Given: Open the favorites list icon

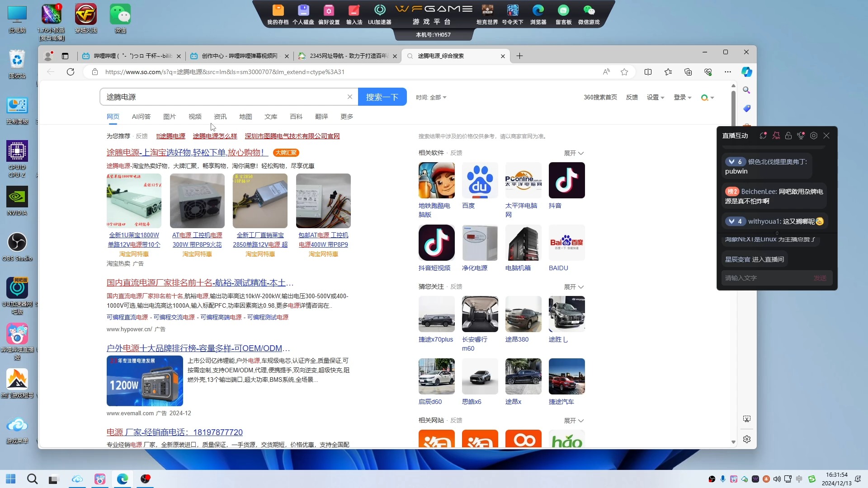Looking at the screenshot, I should point(668,72).
